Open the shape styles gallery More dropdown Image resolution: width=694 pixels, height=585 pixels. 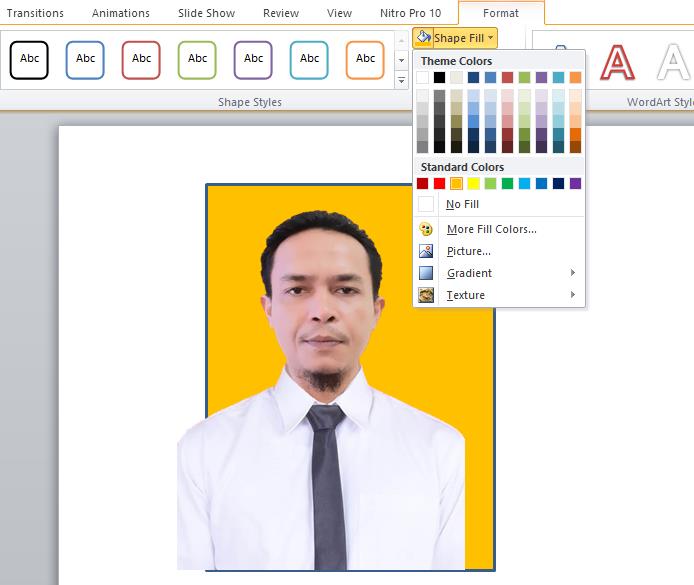point(401,82)
